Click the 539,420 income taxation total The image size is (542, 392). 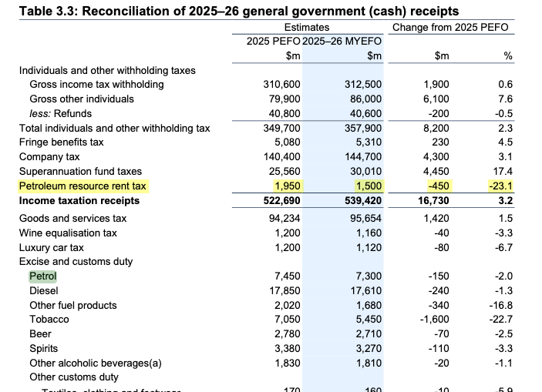(361, 200)
